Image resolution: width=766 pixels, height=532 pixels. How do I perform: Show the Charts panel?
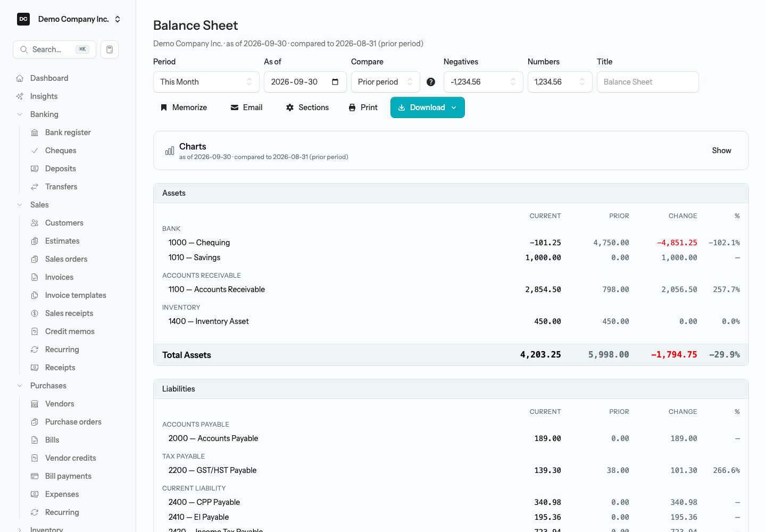[x=721, y=151]
